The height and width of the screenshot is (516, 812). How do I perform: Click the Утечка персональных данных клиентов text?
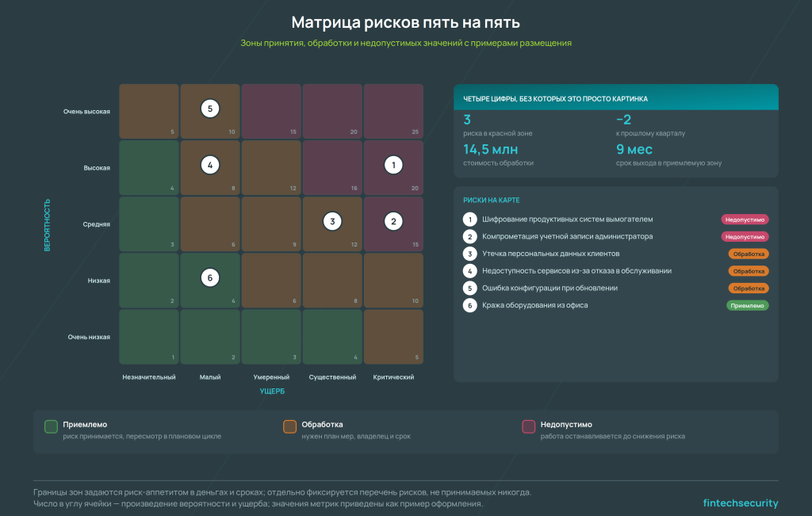click(550, 254)
